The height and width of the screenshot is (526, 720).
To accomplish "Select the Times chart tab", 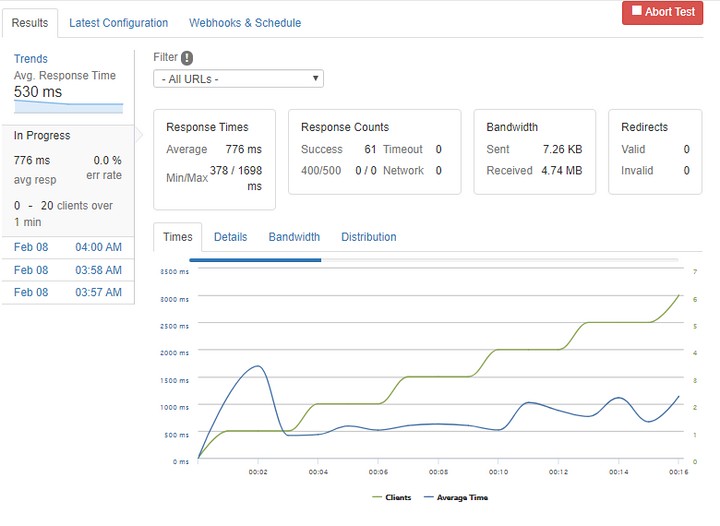I will point(178,237).
